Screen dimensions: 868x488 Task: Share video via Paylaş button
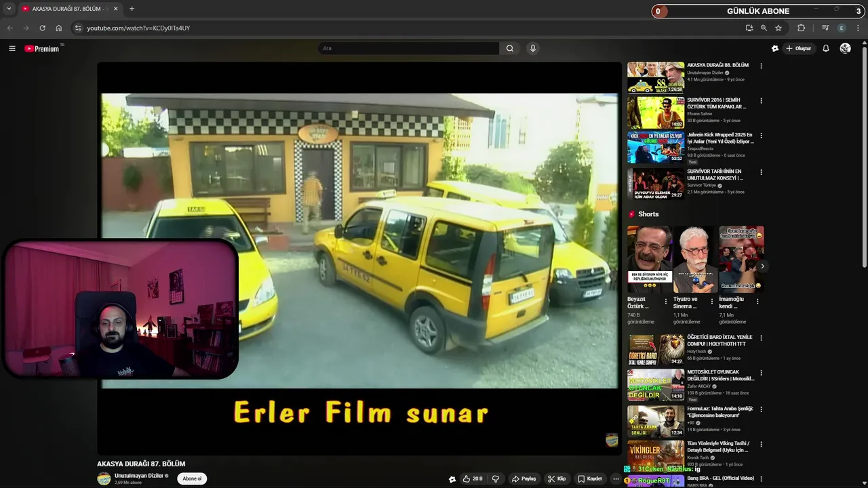point(524,479)
